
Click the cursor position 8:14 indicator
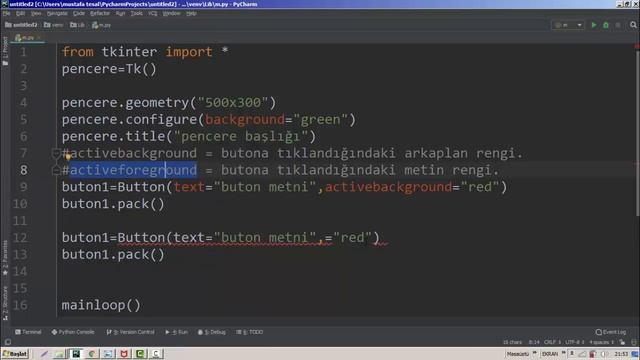534,342
